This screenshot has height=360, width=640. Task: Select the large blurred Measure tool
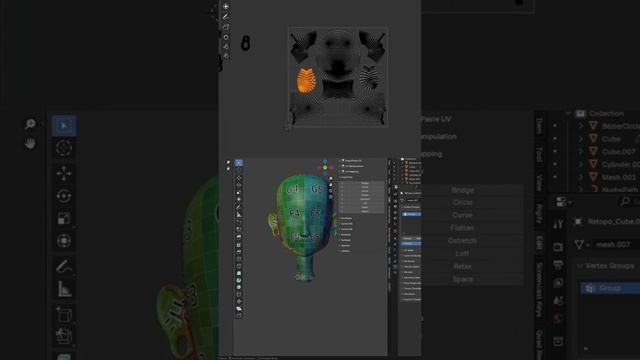[x=64, y=289]
